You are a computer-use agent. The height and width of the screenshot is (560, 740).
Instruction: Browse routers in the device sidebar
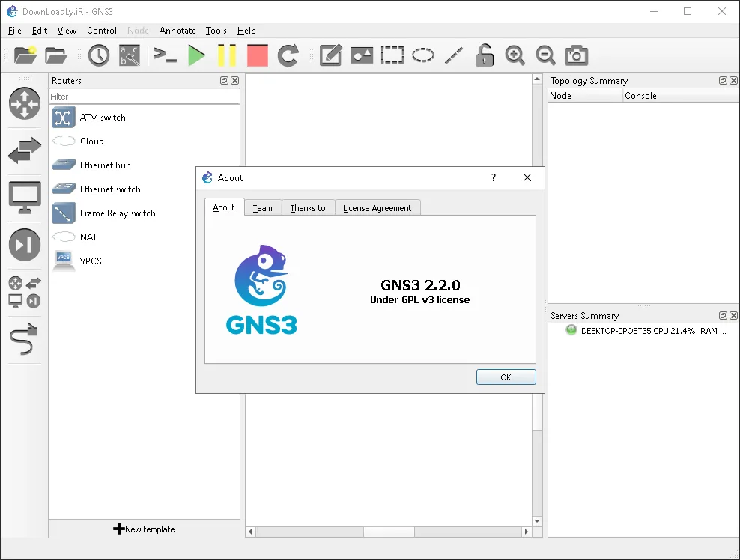pos(25,103)
